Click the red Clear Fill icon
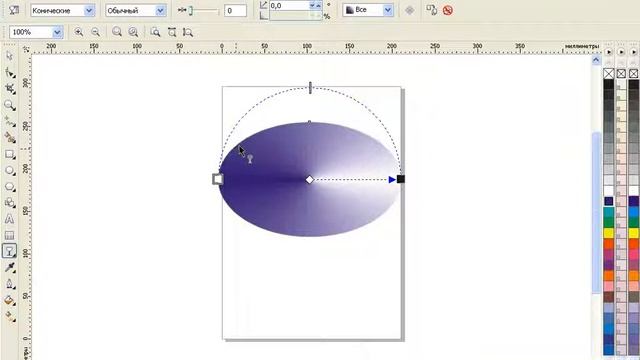Screen dimensions: 640x360 (448, 10)
